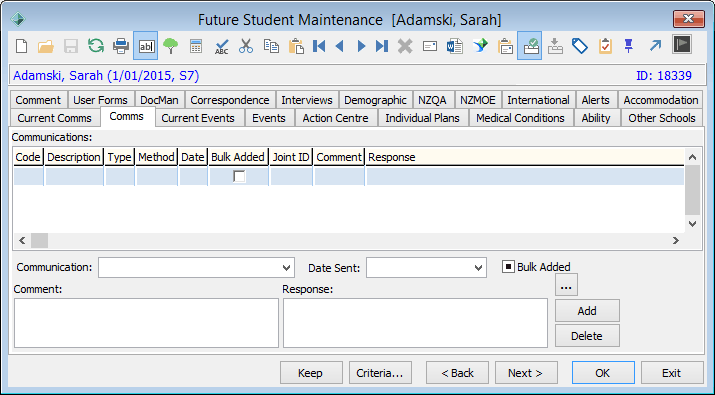Click the Keep button
Viewport: 715px width, 395px height.
(x=311, y=373)
